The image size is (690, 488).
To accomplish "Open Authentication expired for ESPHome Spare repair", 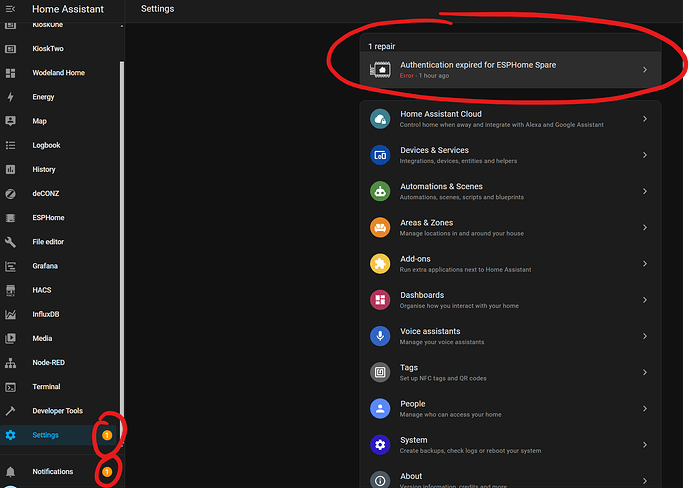I will (510, 70).
